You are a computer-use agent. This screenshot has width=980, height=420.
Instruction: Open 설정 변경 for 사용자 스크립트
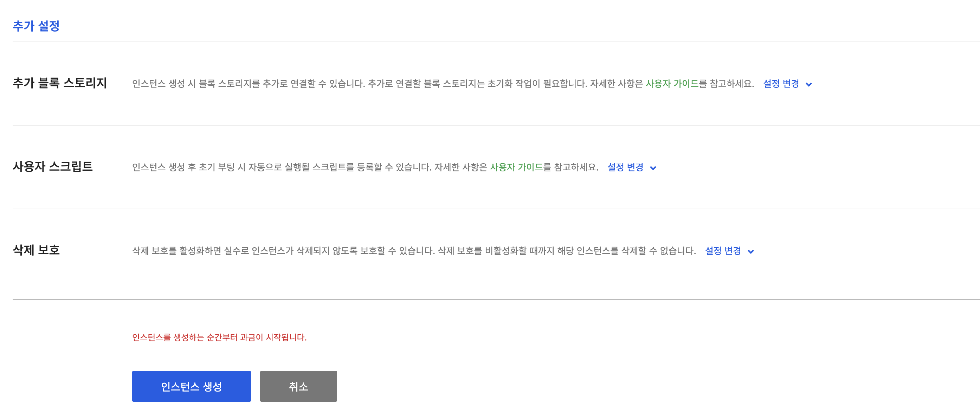click(625, 167)
